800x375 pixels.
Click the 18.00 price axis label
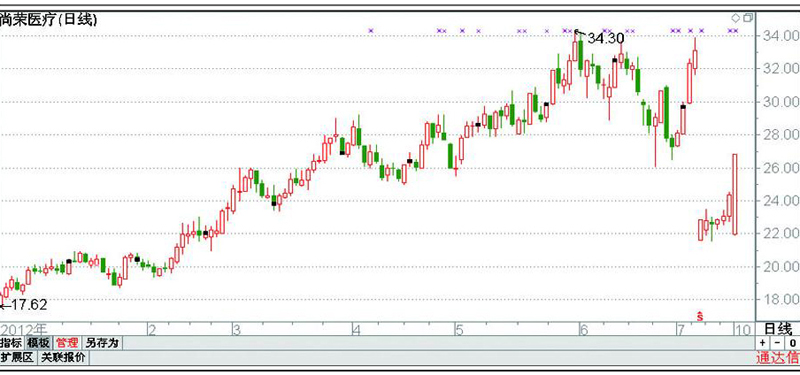[x=782, y=299]
